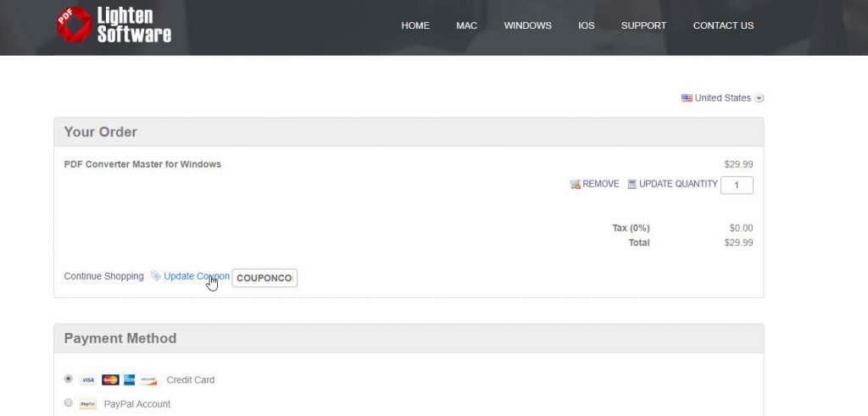The height and width of the screenshot is (416, 868).
Task: Click the Discover card icon
Action: (x=147, y=380)
